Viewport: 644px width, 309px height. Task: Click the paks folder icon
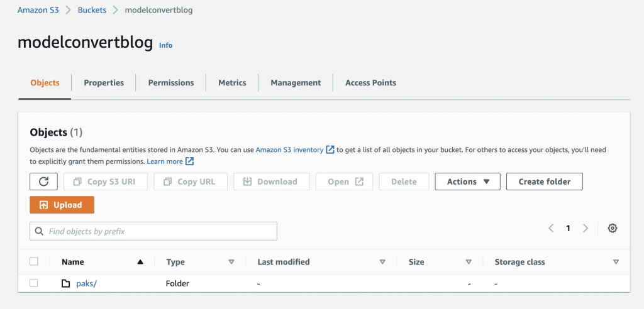[x=66, y=283]
